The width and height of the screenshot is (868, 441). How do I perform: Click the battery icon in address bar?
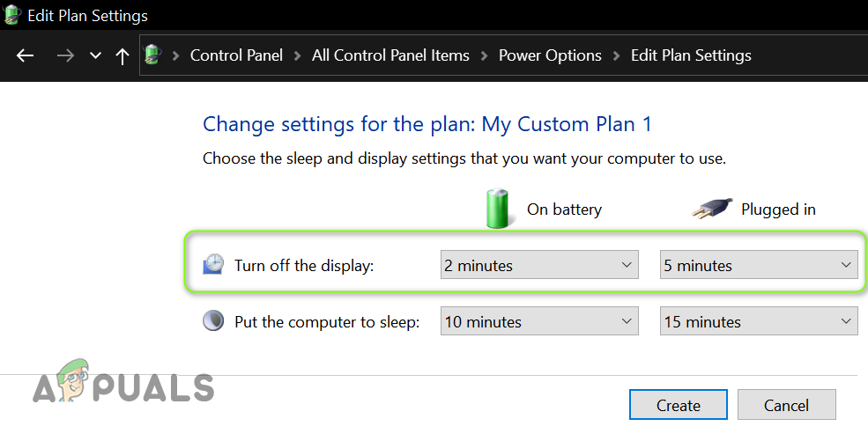click(x=153, y=55)
